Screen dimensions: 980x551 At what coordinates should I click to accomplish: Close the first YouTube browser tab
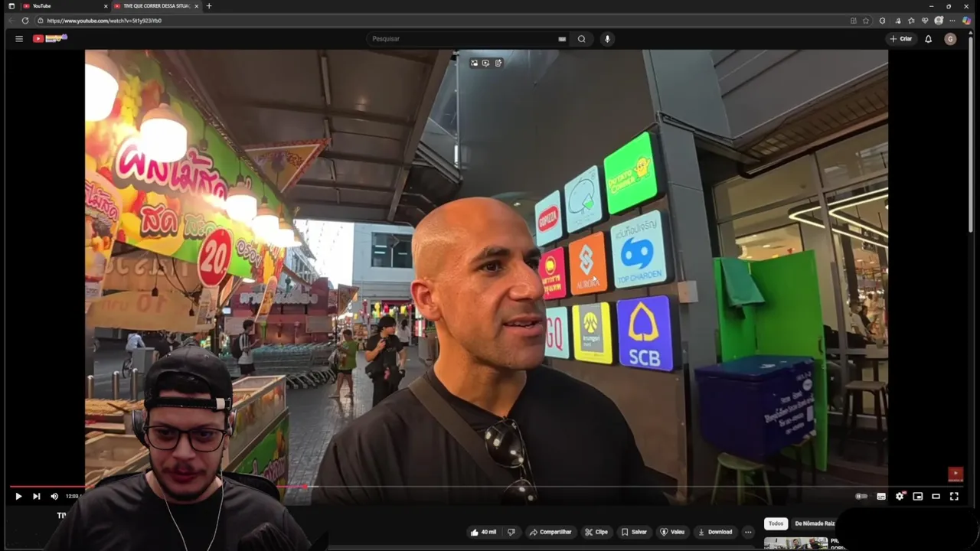(106, 6)
